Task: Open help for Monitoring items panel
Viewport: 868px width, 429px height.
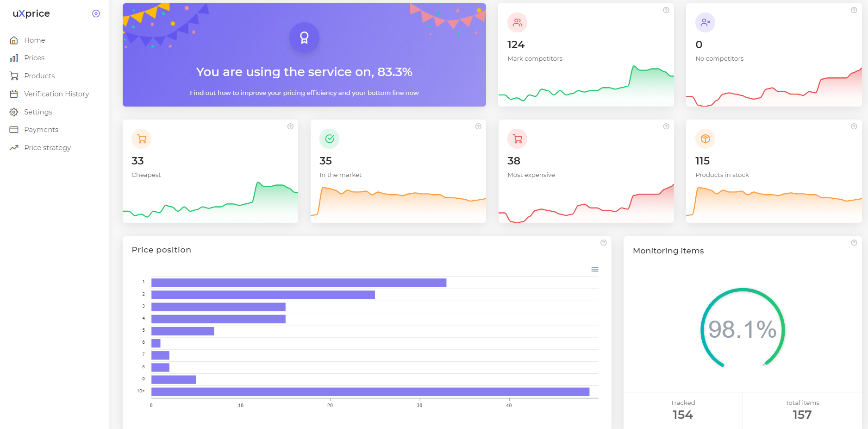Action: pyautogui.click(x=854, y=243)
